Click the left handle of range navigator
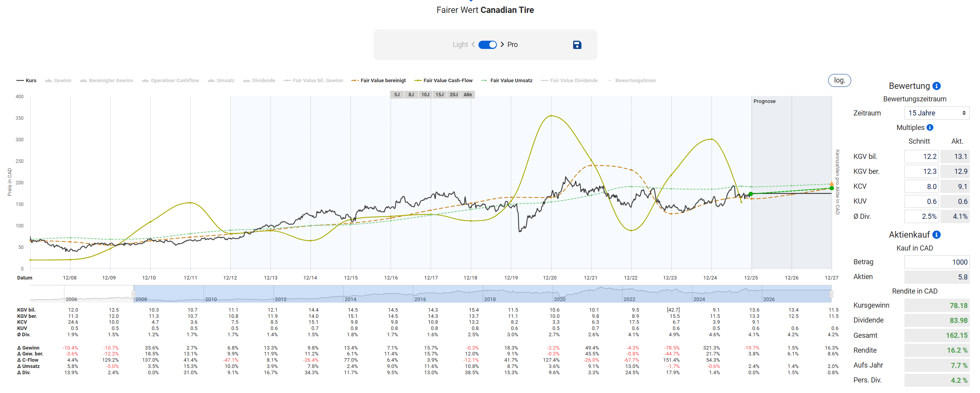Image resolution: width=980 pixels, height=393 pixels. (134, 294)
